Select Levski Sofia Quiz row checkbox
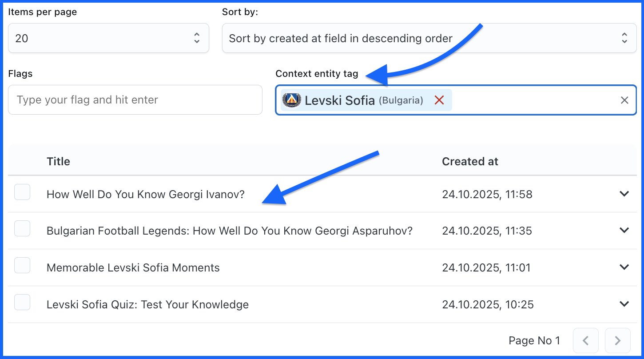This screenshot has width=644, height=359. click(x=22, y=302)
